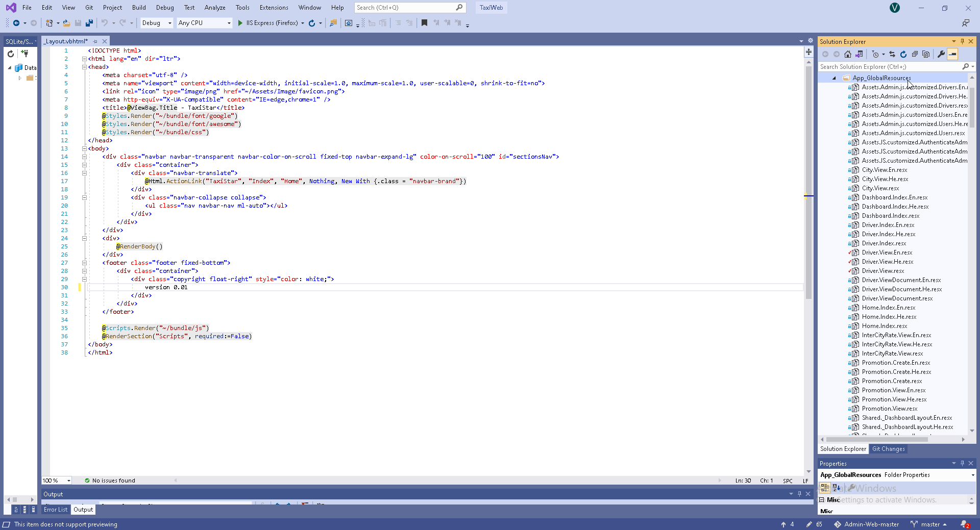
Task: Click the Undo arrow in toolbar
Action: click(x=105, y=23)
